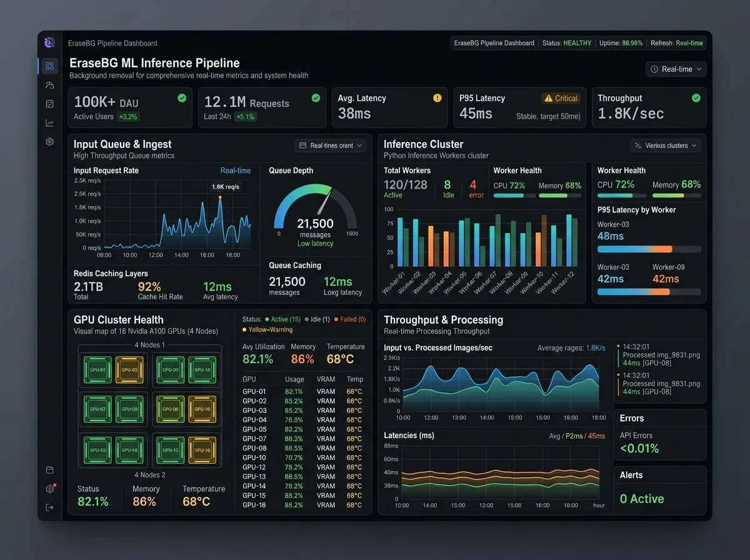Expand the Real-tines orent dropdown
This screenshot has height=560, width=750.
pyautogui.click(x=331, y=146)
